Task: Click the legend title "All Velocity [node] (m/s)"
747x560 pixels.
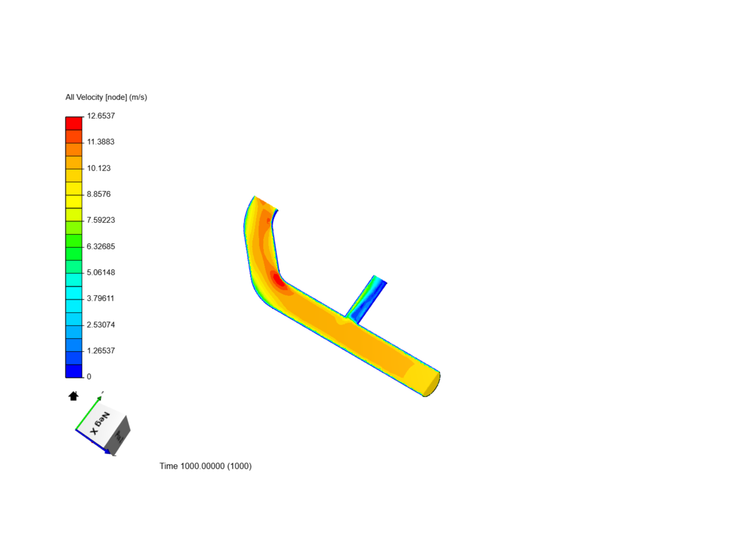Action: click(106, 97)
